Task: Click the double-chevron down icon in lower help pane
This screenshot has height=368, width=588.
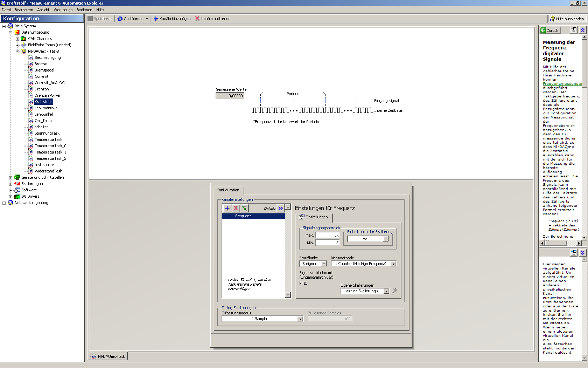Action: 583,252
